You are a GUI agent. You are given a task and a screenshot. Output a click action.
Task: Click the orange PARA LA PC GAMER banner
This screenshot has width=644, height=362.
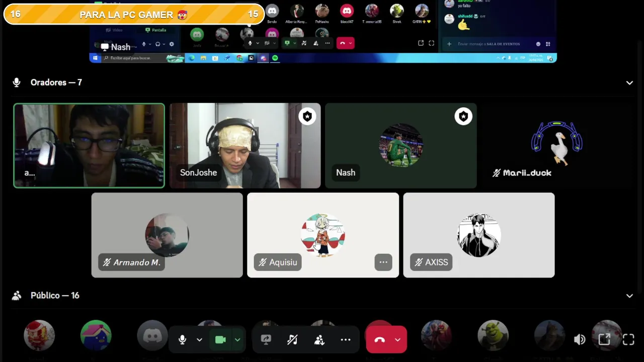click(134, 15)
